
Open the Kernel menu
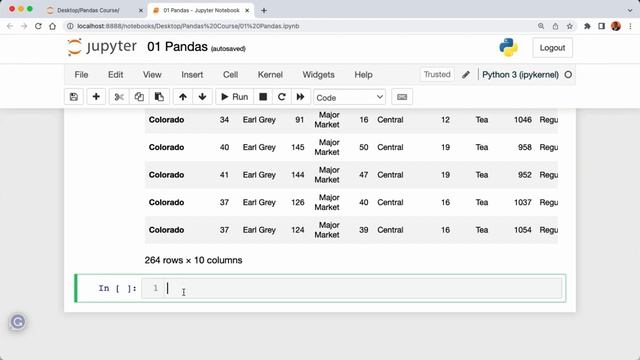[270, 75]
